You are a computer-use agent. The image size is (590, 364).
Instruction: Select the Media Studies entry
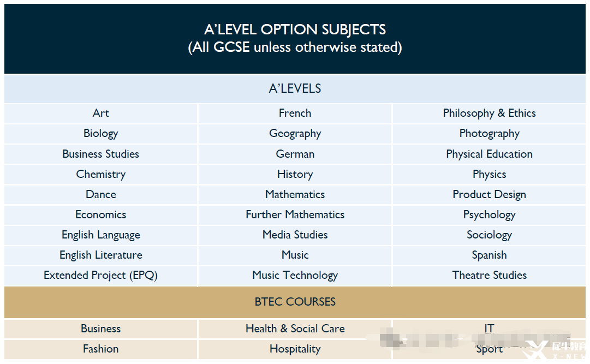pos(295,235)
